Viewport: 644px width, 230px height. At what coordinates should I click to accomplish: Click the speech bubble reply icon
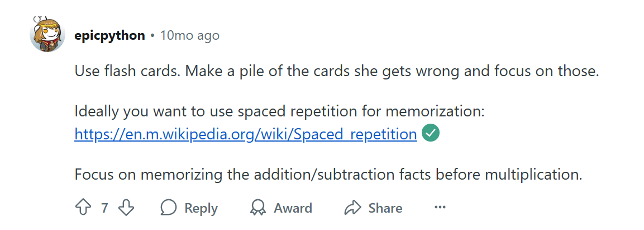point(169,208)
